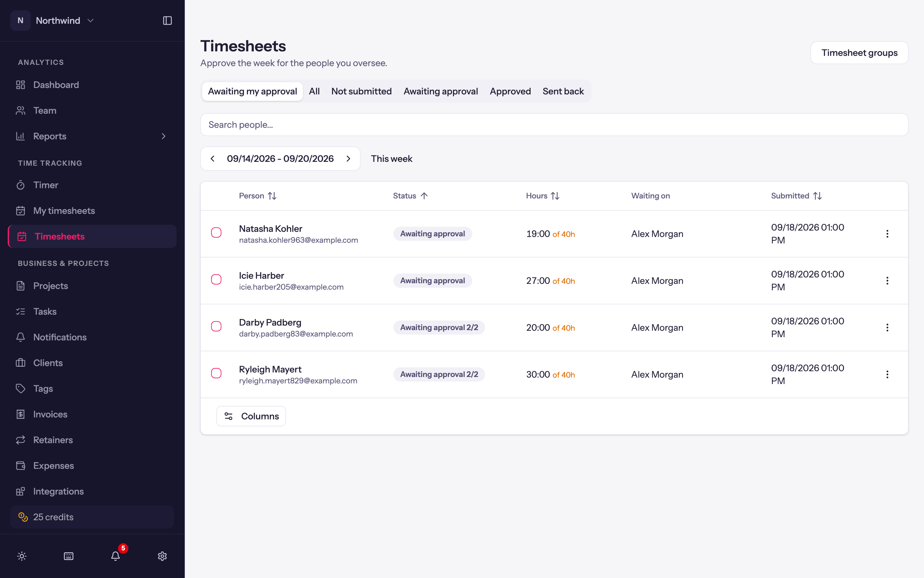Toggle light theme sun icon
This screenshot has height=578, width=924.
(22, 556)
